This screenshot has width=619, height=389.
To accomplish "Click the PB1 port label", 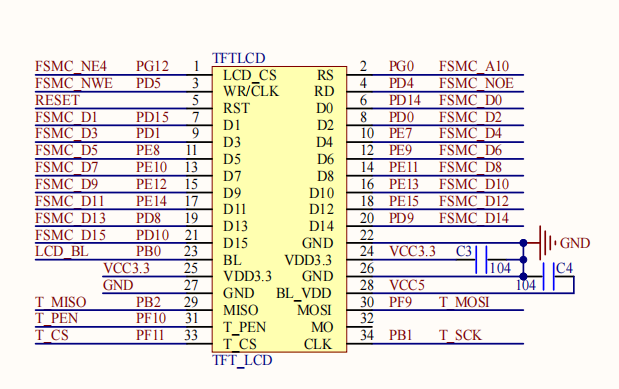I will click(x=401, y=335).
